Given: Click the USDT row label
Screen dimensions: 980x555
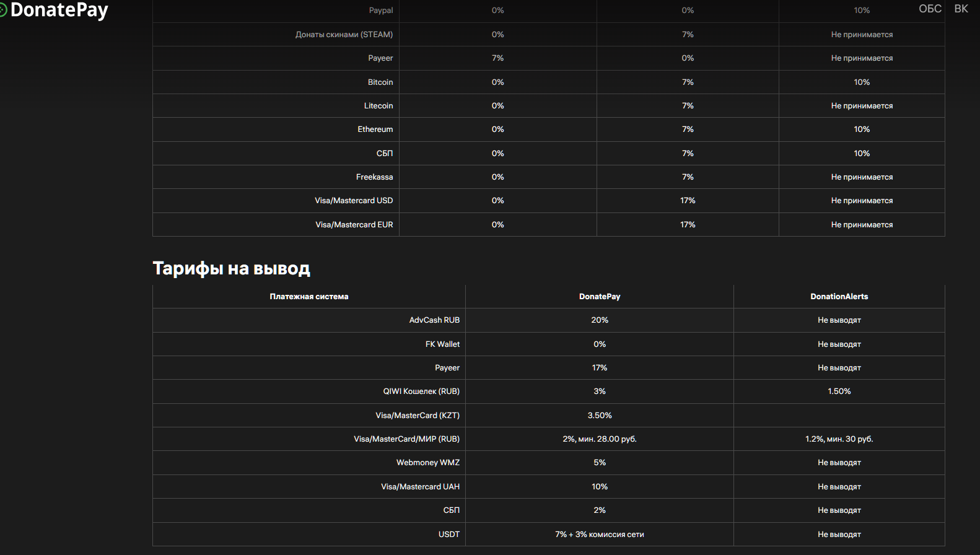Looking at the screenshot, I should pyautogui.click(x=449, y=535).
